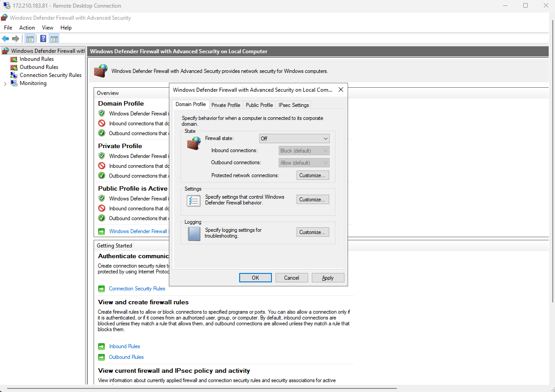Click the blue Back arrow toolbar icon
The image size is (555, 392).
(x=5, y=38)
